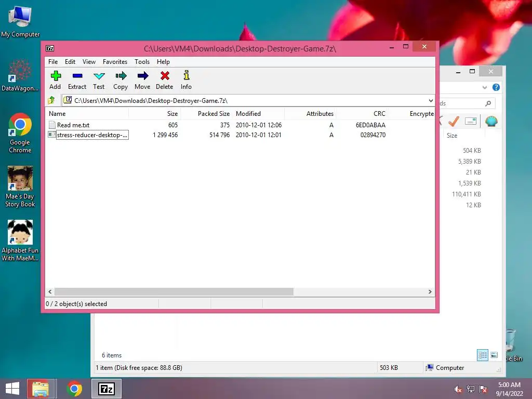This screenshot has height=399, width=532.
Task: Click the Test archive icon
Action: click(x=99, y=76)
